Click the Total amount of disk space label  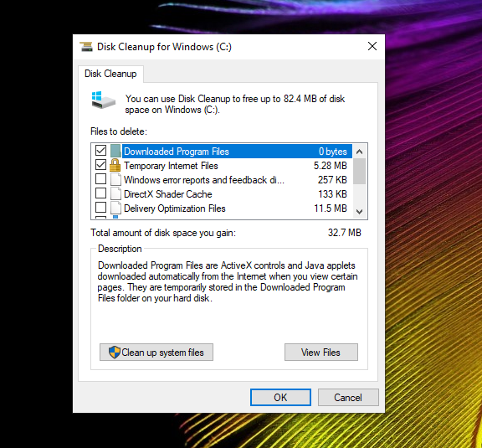pos(163,233)
